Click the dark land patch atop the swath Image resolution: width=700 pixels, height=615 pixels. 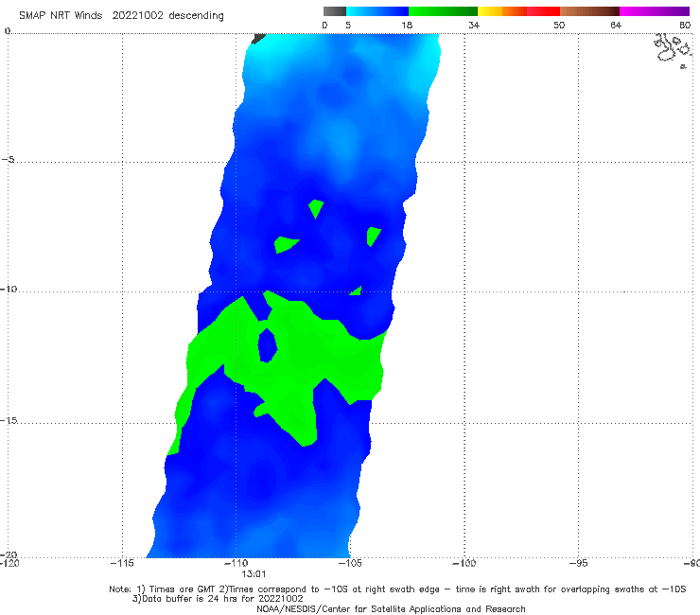[258, 39]
